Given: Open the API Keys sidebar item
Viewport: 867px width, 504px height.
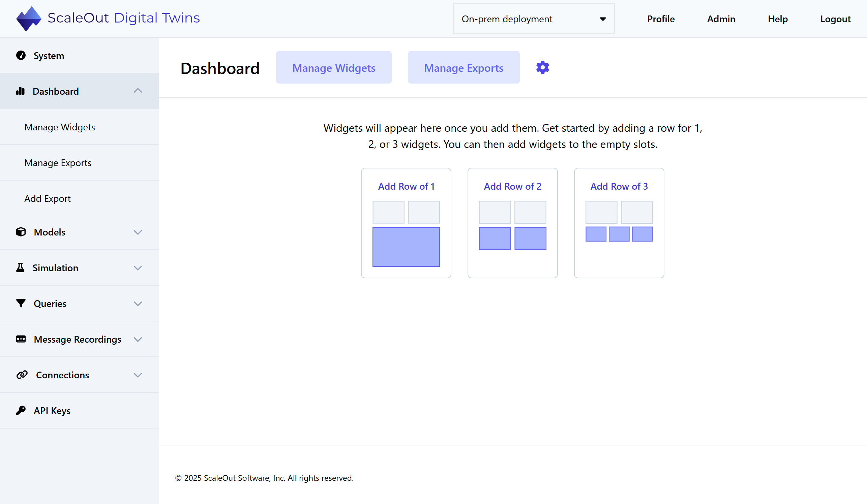Looking at the screenshot, I should [x=79, y=411].
